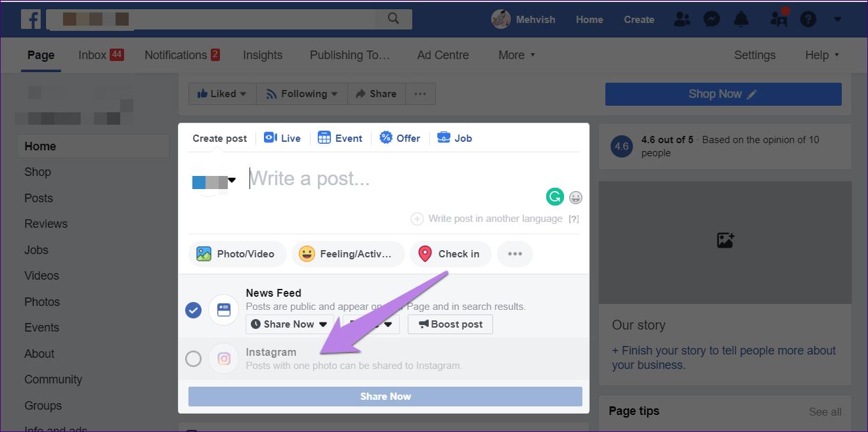This screenshot has width=868, height=432.
Task: Open the Insights tab
Action: click(263, 55)
